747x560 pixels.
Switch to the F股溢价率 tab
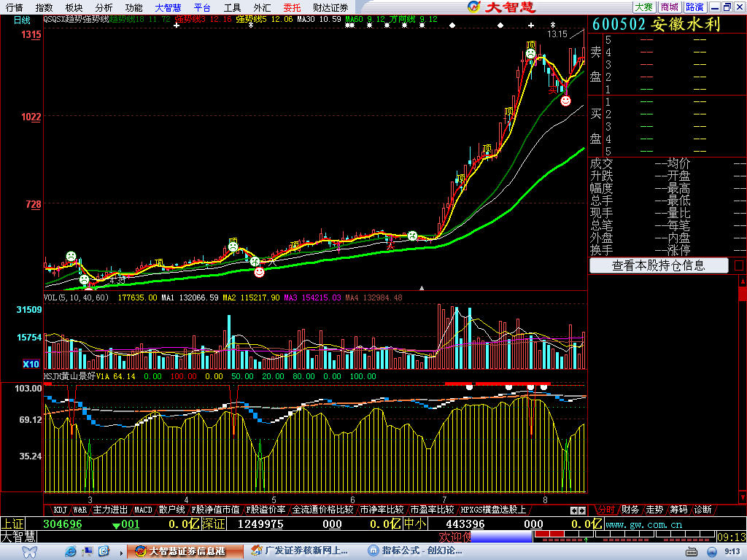tap(266, 510)
